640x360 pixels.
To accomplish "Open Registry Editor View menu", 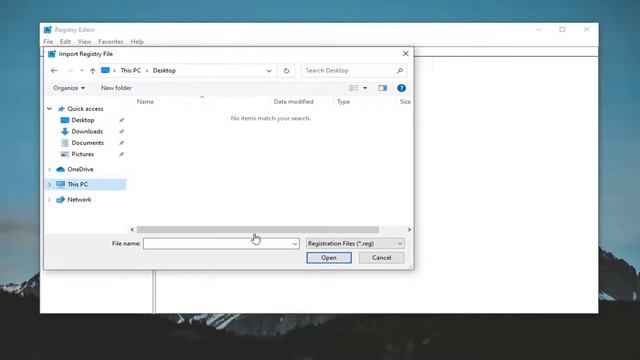I will [84, 42].
